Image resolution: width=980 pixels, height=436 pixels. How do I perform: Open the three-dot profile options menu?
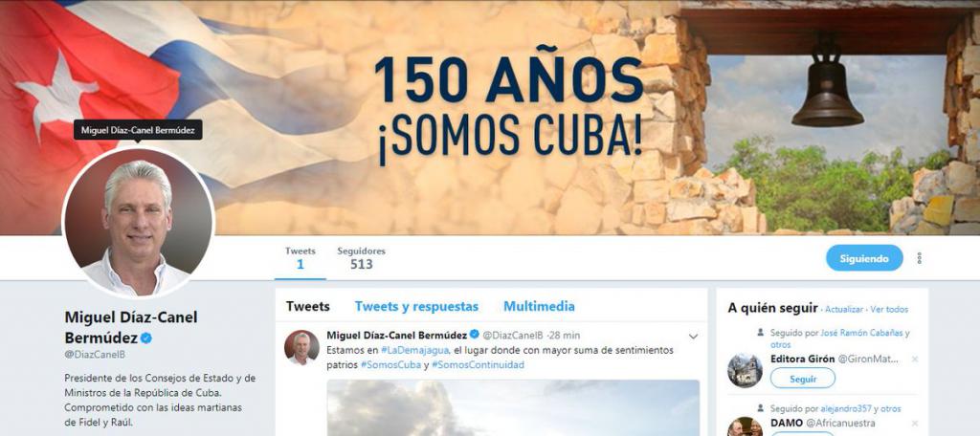[919, 258]
